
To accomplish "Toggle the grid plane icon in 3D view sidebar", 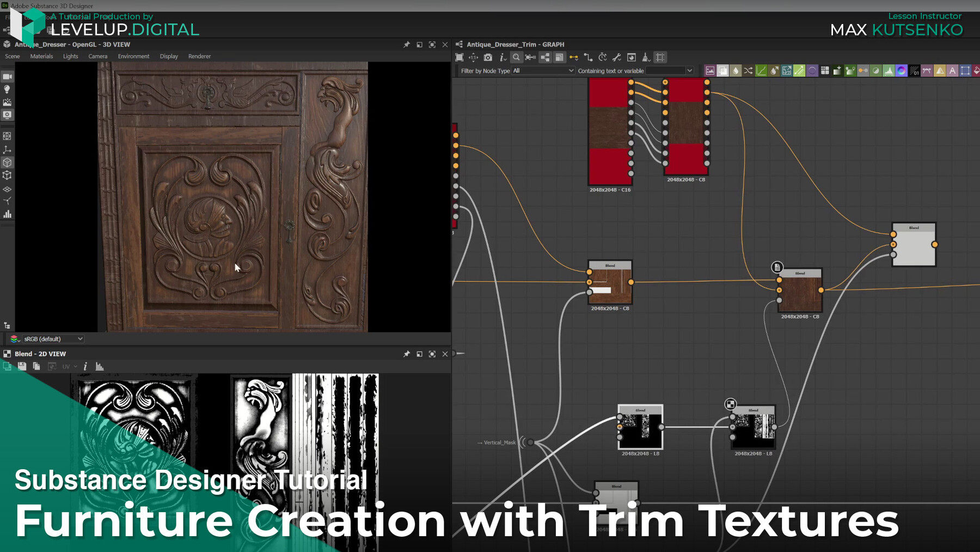I will coord(7,189).
